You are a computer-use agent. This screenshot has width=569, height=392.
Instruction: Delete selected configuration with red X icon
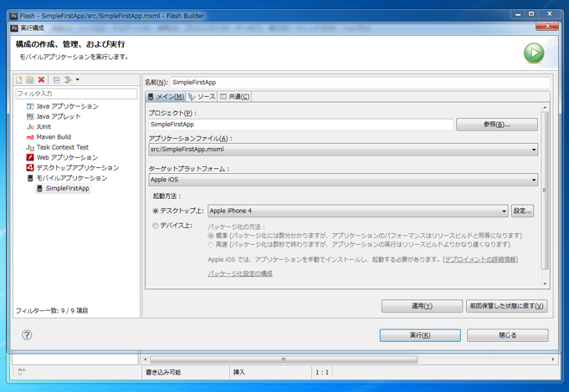point(41,79)
